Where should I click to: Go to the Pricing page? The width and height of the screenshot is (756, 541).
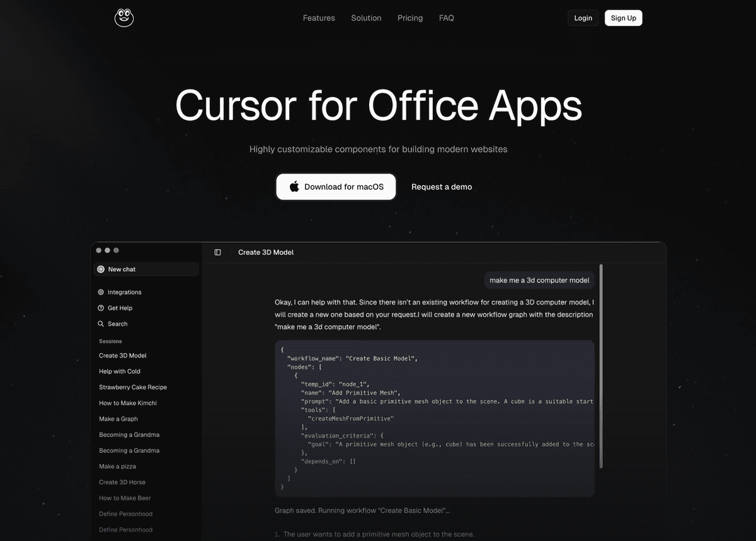(410, 18)
